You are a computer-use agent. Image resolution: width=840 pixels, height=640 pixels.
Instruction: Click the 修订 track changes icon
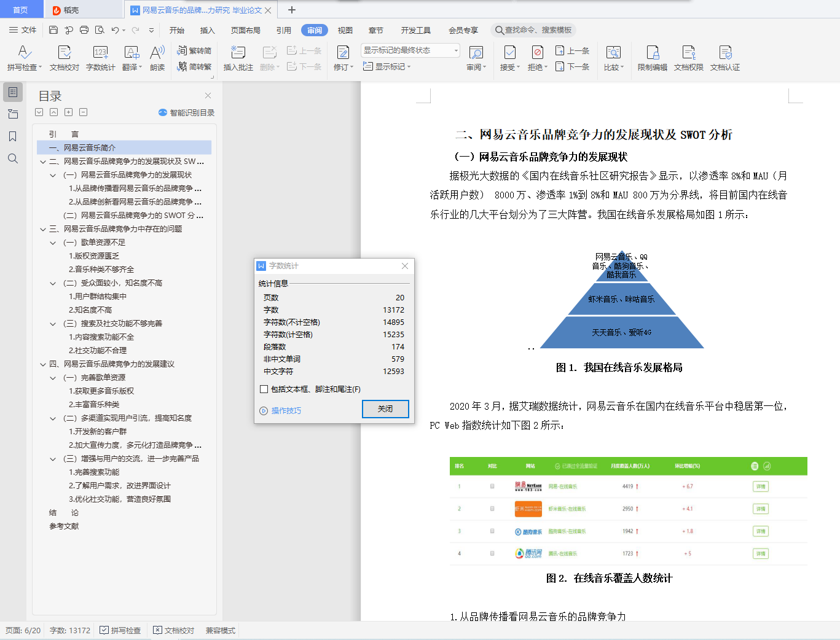pyautogui.click(x=343, y=53)
